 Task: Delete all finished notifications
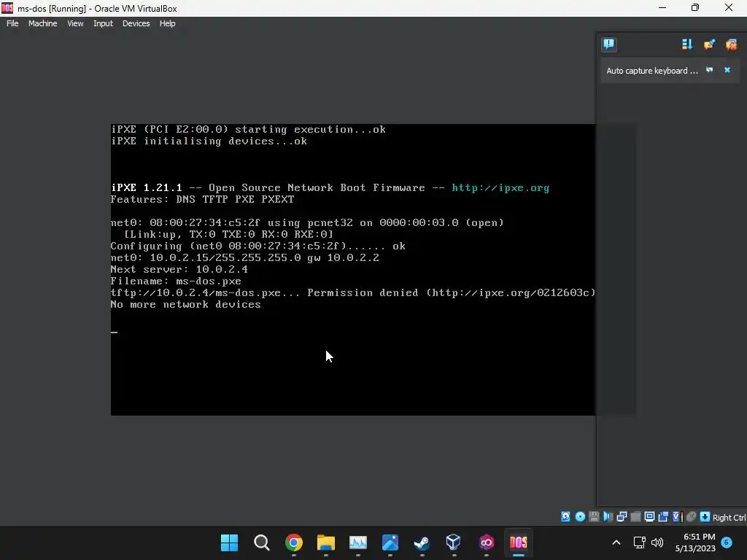point(731,44)
